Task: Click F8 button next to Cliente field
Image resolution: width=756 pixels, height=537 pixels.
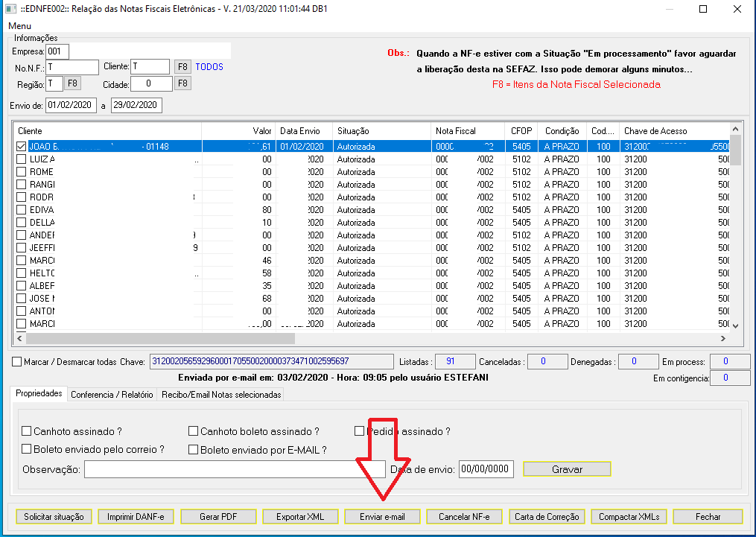Action: 182,67
